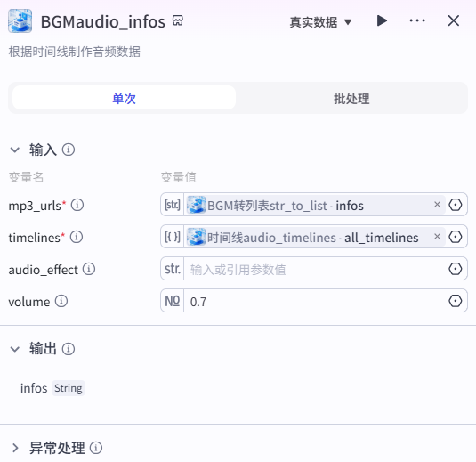The height and width of the screenshot is (462, 476).
Task: Run the BGMaudio_infos node with play icon
Action: [x=382, y=21]
